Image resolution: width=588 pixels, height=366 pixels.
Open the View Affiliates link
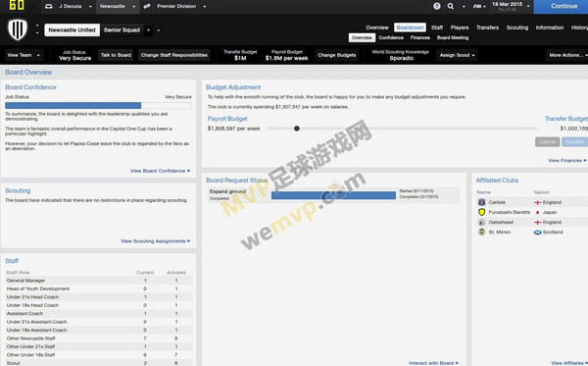[x=569, y=363]
